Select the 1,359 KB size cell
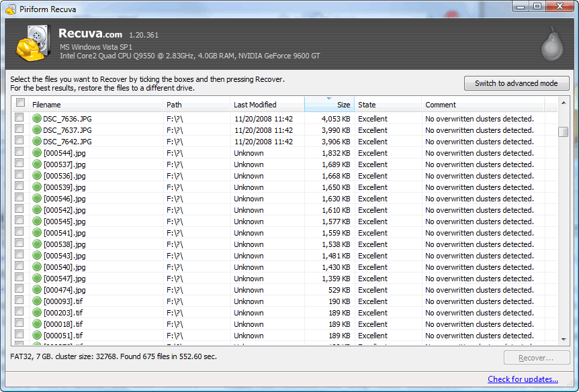This screenshot has height=392, width=579. (336, 279)
